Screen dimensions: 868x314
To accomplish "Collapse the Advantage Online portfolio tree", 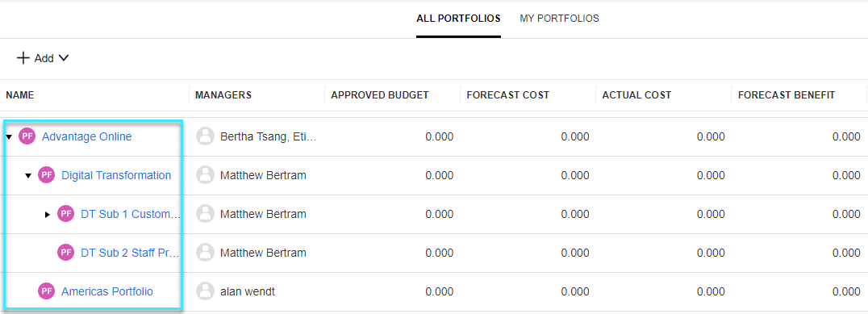I will (x=9, y=136).
